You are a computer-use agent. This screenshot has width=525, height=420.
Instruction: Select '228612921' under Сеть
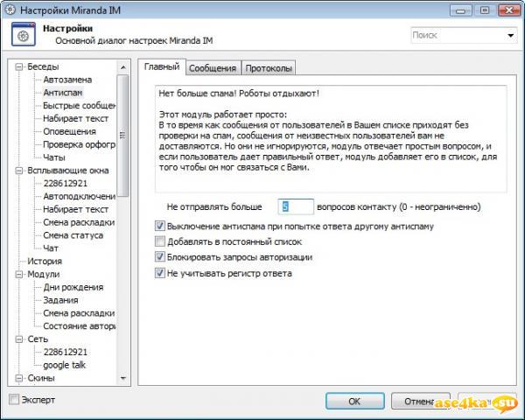click(x=66, y=353)
